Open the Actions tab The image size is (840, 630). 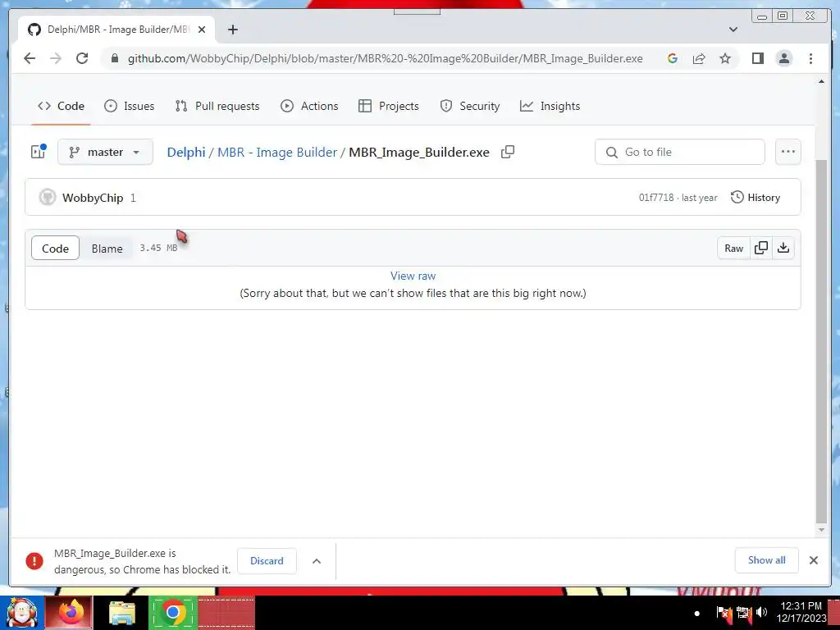[309, 106]
